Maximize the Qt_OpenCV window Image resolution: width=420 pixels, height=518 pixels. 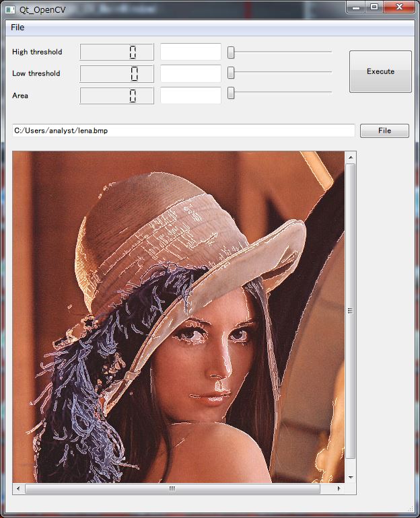pyautogui.click(x=374, y=7)
